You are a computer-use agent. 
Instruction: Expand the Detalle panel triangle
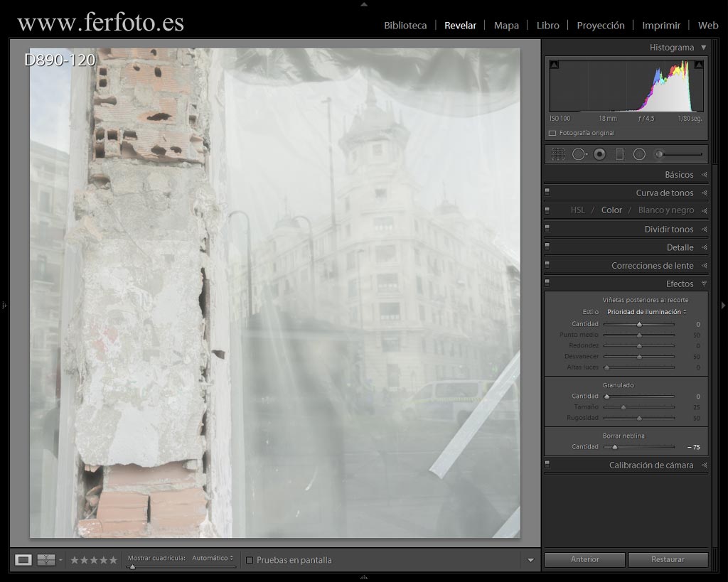pyautogui.click(x=704, y=247)
